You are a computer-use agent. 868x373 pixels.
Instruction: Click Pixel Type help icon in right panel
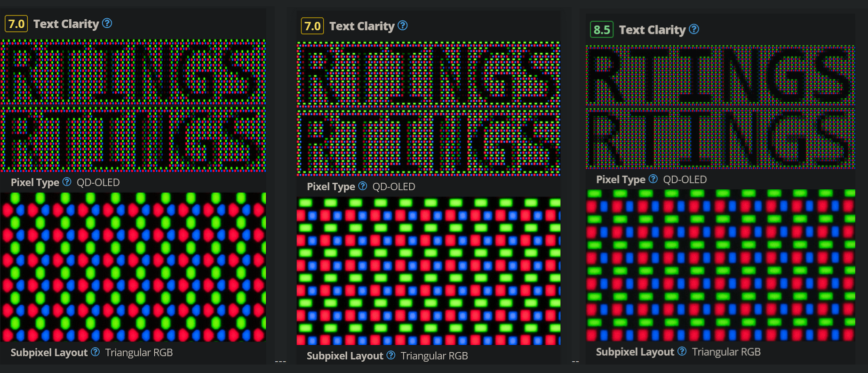pyautogui.click(x=653, y=179)
